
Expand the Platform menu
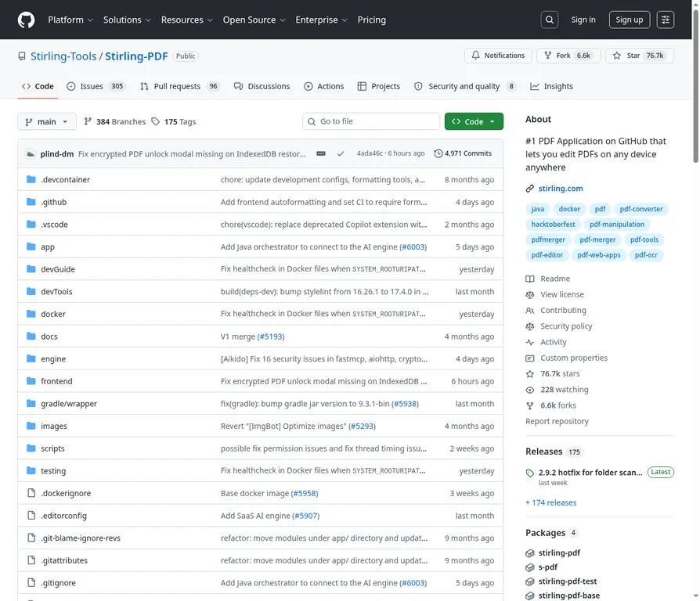(x=70, y=20)
